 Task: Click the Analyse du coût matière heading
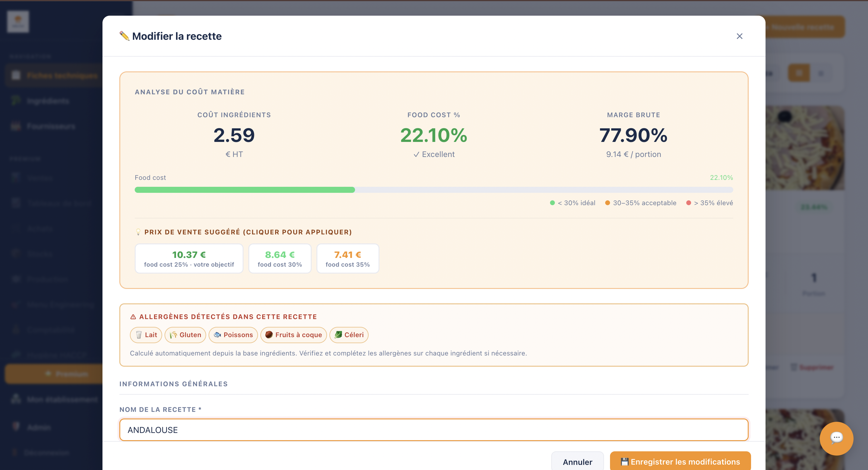click(x=190, y=92)
